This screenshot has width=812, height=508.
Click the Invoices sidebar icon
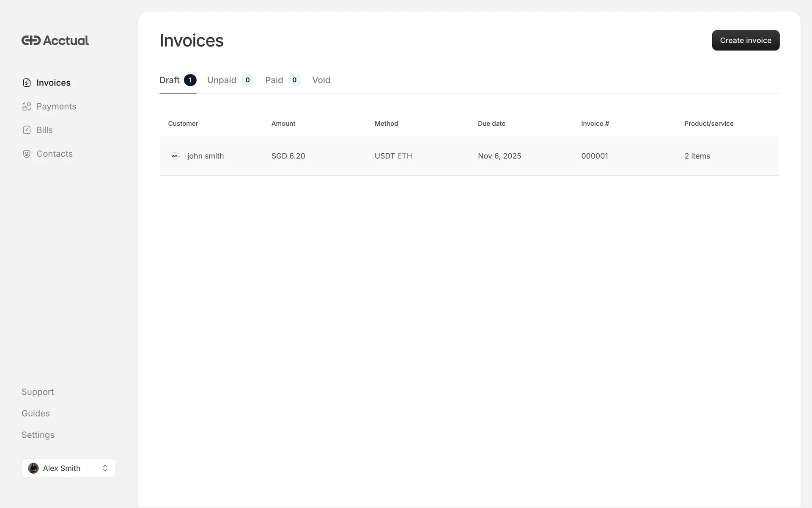(27, 83)
